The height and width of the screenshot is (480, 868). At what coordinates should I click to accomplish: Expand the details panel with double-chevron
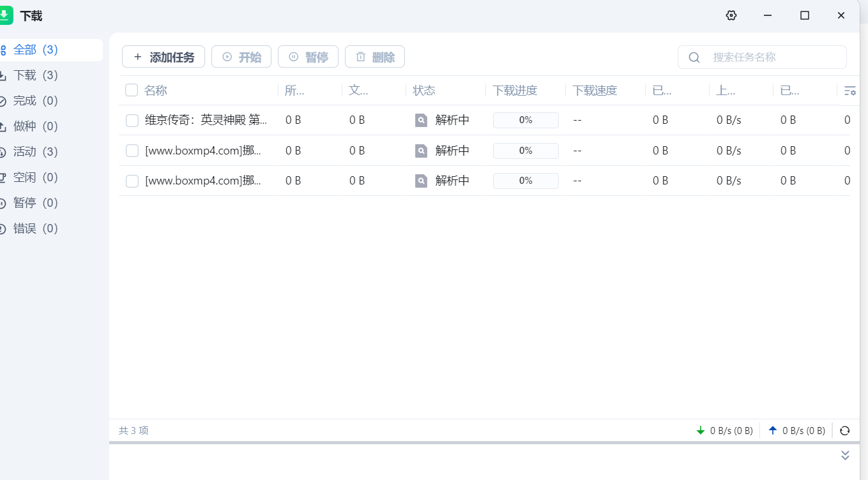[x=845, y=455]
